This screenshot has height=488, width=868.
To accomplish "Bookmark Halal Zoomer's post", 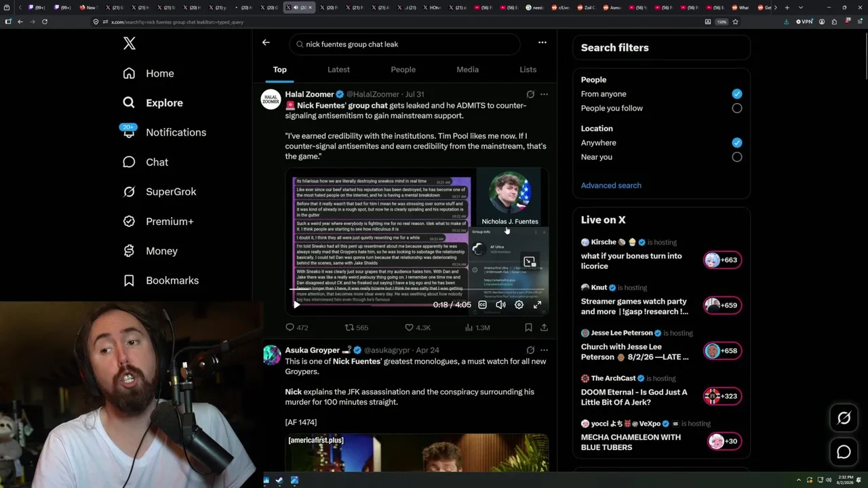I will 528,327.
